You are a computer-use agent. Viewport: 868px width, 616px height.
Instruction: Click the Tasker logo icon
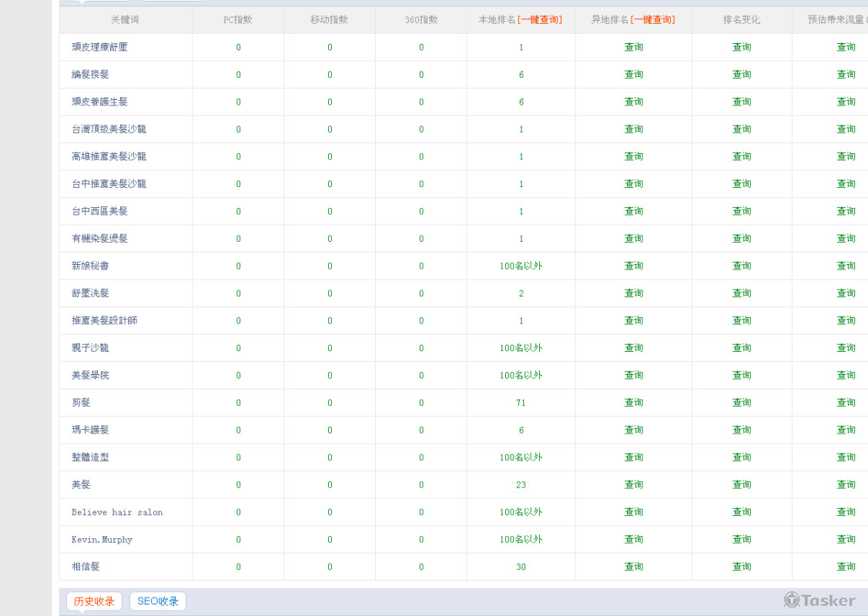pos(792,600)
